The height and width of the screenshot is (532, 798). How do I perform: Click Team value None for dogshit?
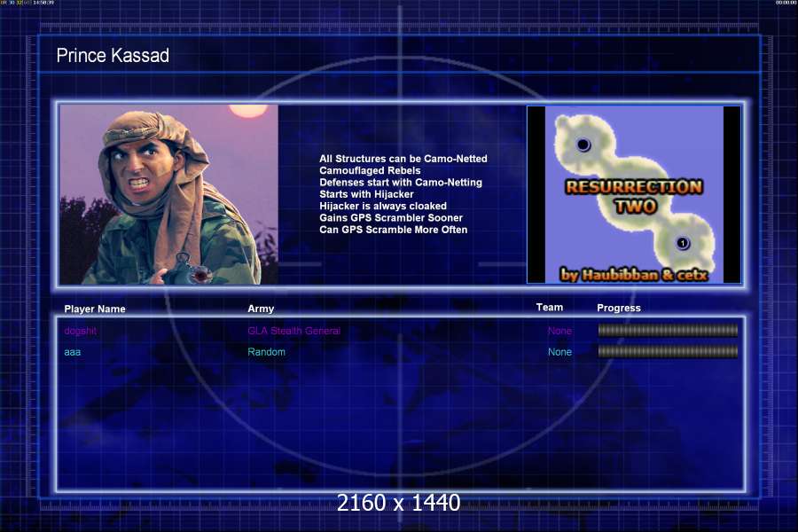click(559, 331)
